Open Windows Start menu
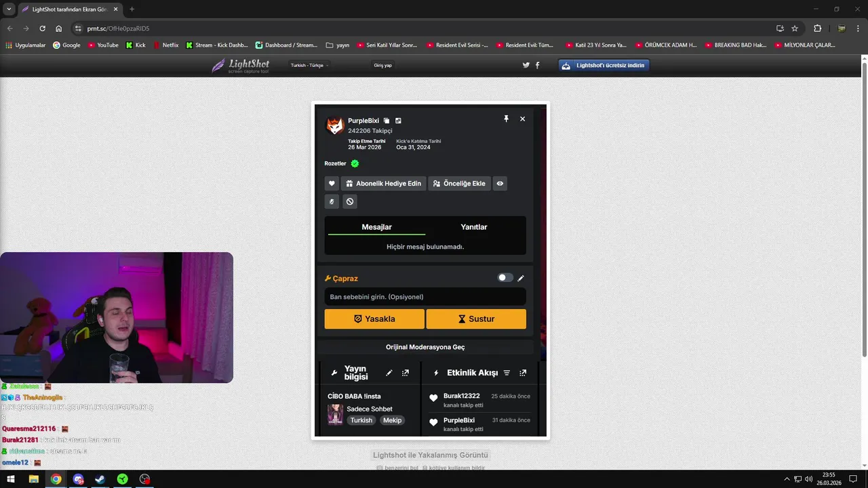868x488 pixels. [11, 479]
